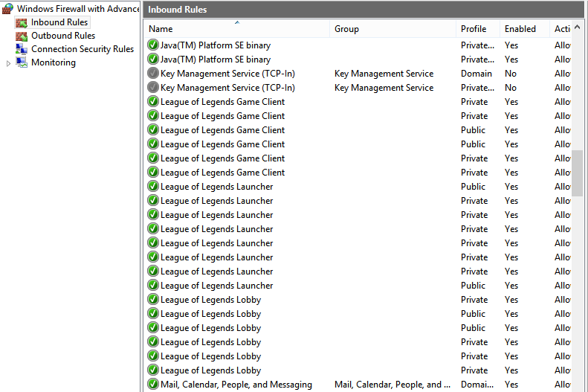Screen dimensions: 588x392
Task: Click gray disabled icon of Key Management Service Domain rule
Action: click(x=152, y=73)
